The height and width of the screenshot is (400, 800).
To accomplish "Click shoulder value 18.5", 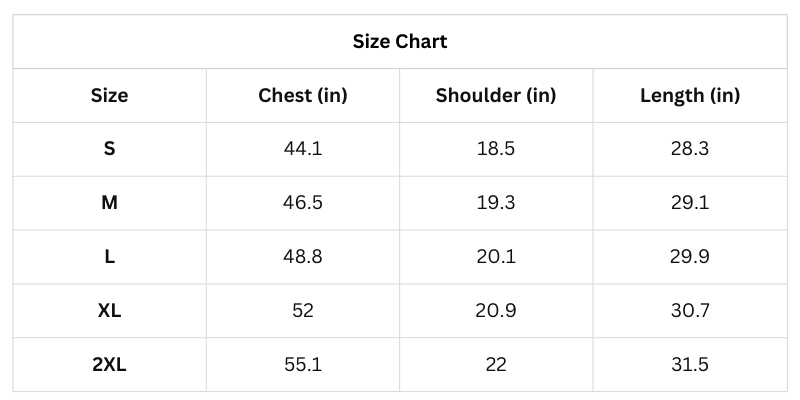I will coord(496,149).
